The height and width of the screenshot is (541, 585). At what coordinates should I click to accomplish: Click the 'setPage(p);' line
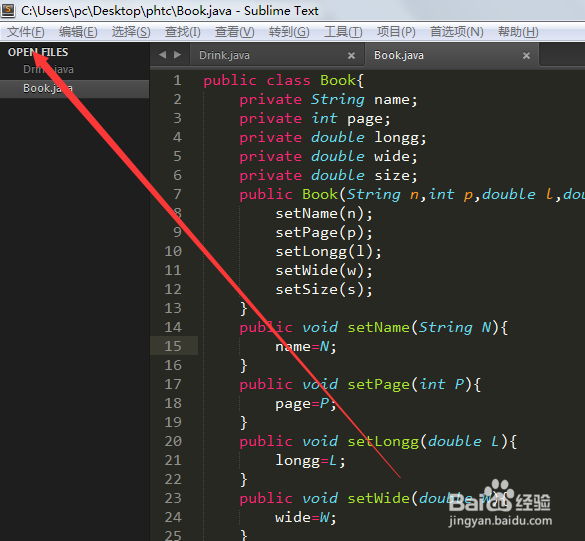tap(324, 232)
